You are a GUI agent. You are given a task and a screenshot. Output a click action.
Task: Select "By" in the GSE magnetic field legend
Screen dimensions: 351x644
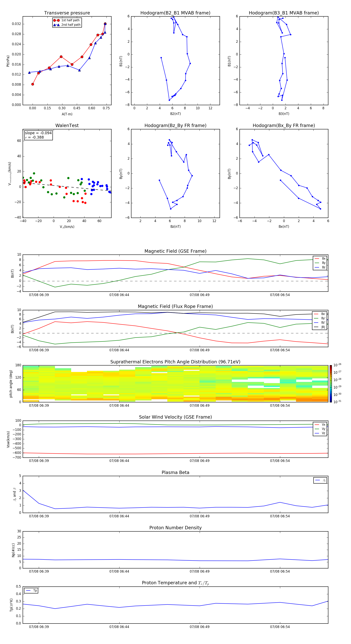320,263
